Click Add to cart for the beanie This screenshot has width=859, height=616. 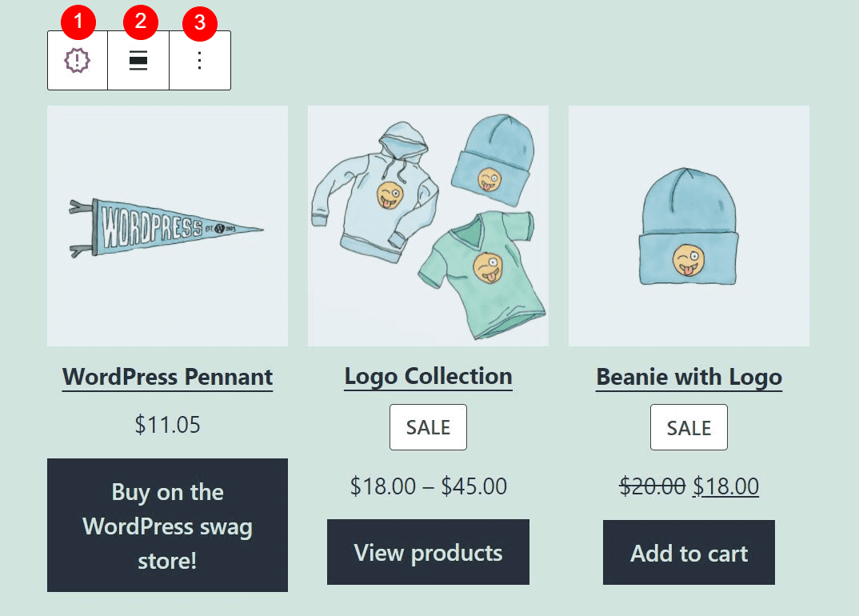pos(689,552)
